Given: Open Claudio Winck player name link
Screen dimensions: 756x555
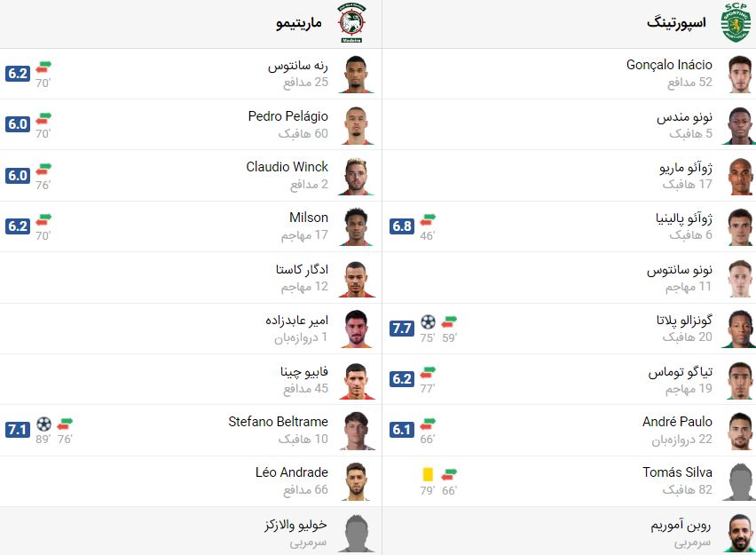Looking at the screenshot, I should coord(287,167).
